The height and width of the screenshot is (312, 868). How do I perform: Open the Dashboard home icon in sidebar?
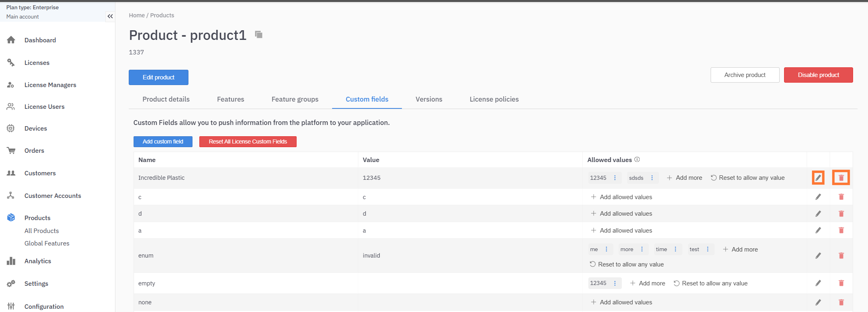tap(11, 40)
